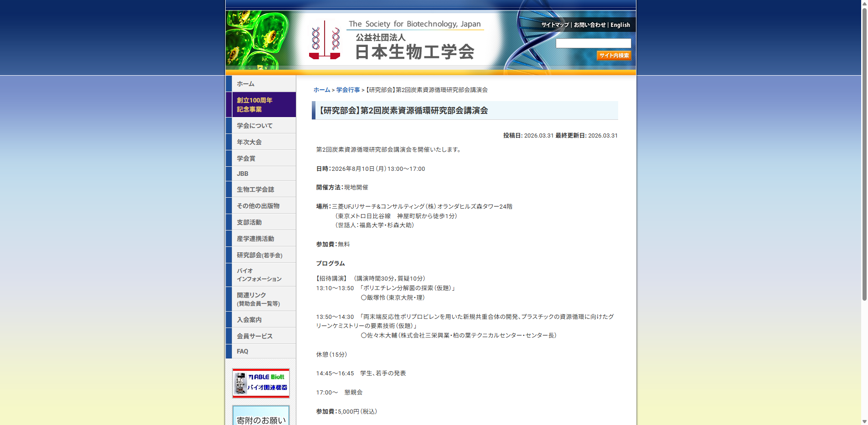Switch site language to English

[620, 25]
